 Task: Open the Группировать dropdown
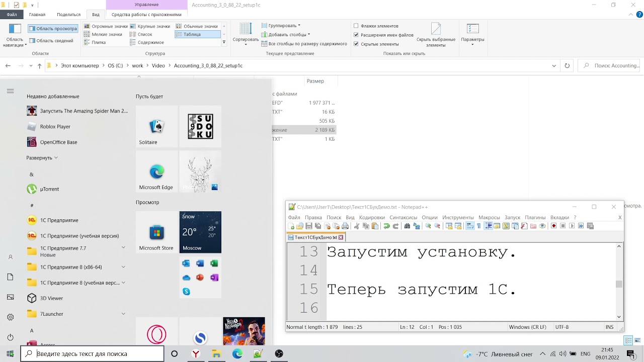[281, 26]
